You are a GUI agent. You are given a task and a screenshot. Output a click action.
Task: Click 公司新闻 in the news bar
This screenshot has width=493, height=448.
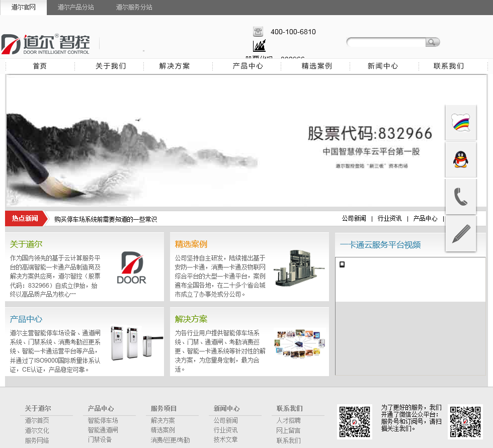tap(354, 218)
